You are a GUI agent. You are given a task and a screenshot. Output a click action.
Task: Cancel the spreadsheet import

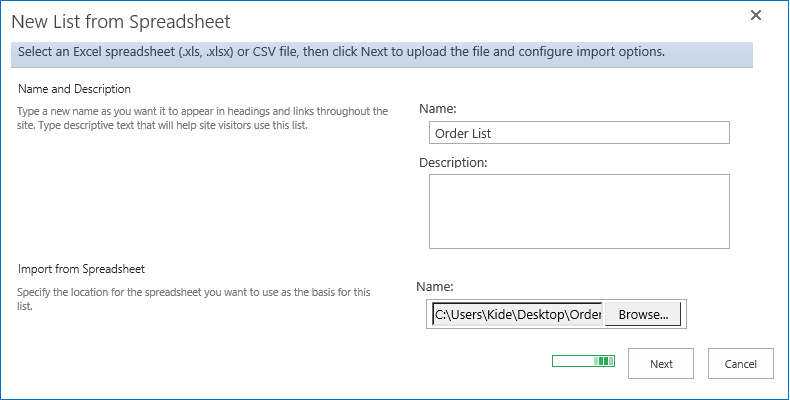coord(740,364)
